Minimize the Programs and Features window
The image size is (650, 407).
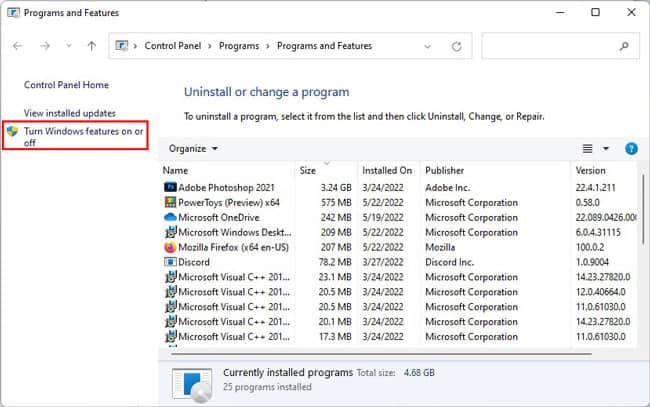point(560,12)
